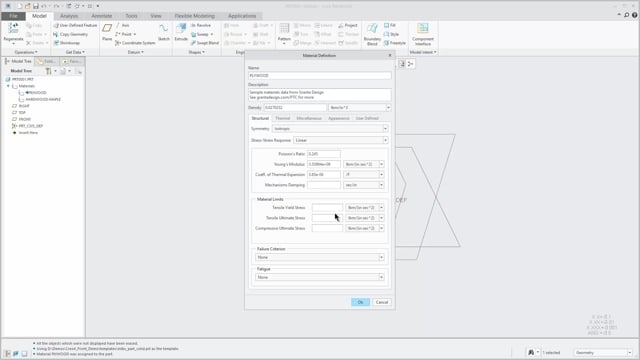Click the help icon at top right

pyautogui.click(x=634, y=15)
